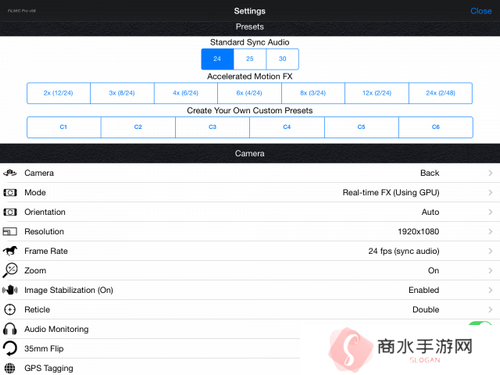The image size is (500, 375).
Task: Click the Frame Rate horse icon
Action: click(x=10, y=251)
